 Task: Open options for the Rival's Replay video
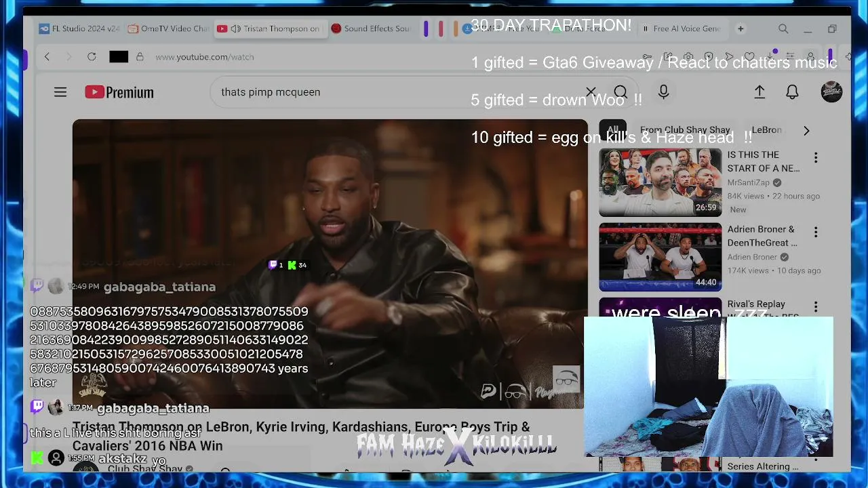coord(816,306)
